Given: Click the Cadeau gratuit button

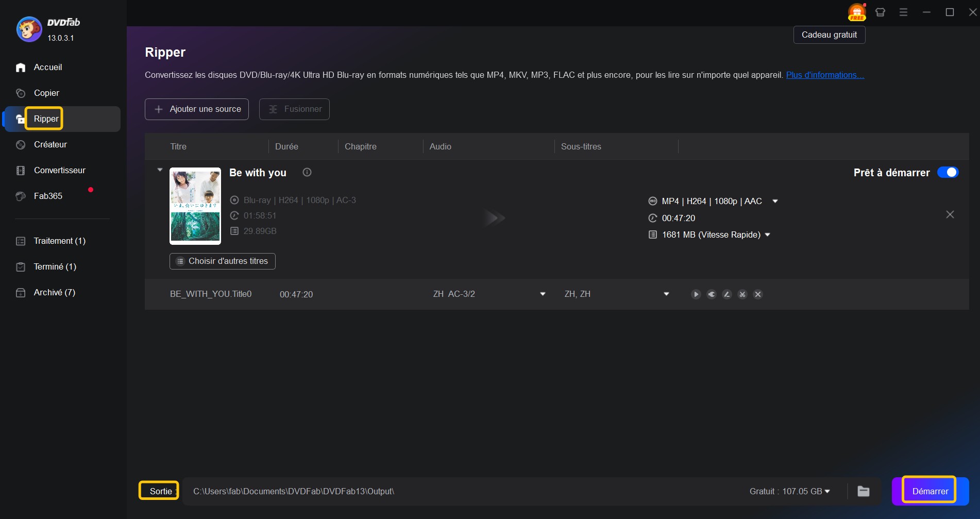Looking at the screenshot, I should pyautogui.click(x=830, y=35).
